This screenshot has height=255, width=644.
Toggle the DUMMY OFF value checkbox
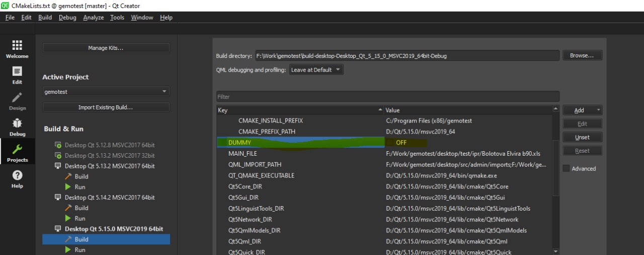(x=390, y=143)
